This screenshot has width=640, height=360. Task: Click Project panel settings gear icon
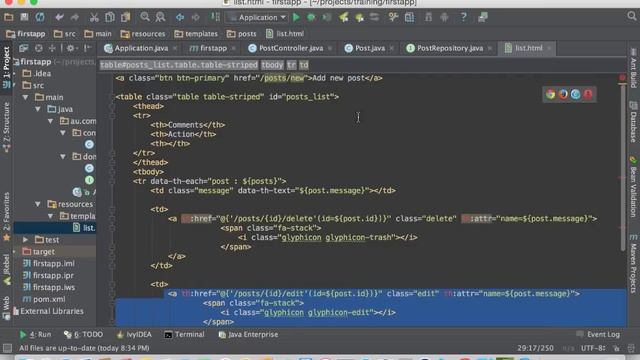click(x=70, y=48)
